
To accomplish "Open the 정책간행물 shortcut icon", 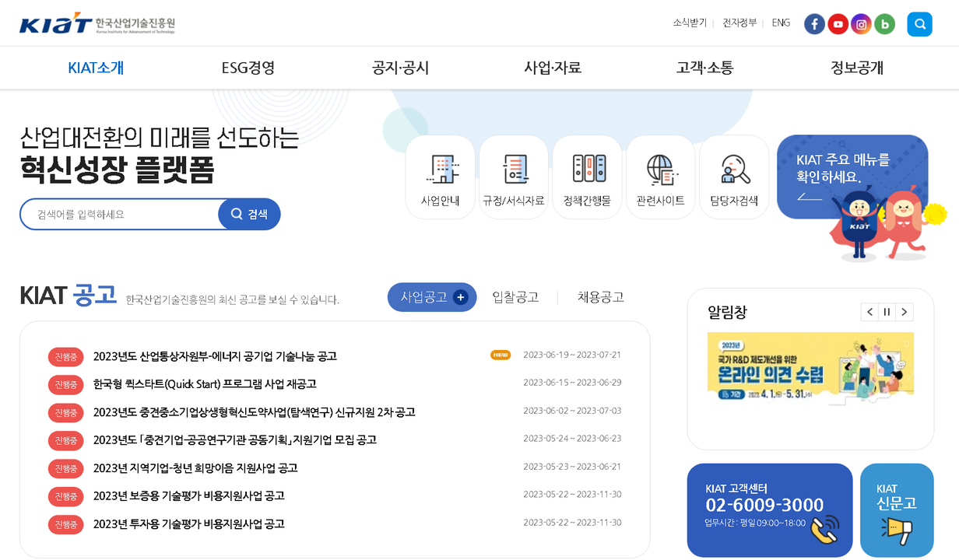I will tap(587, 177).
